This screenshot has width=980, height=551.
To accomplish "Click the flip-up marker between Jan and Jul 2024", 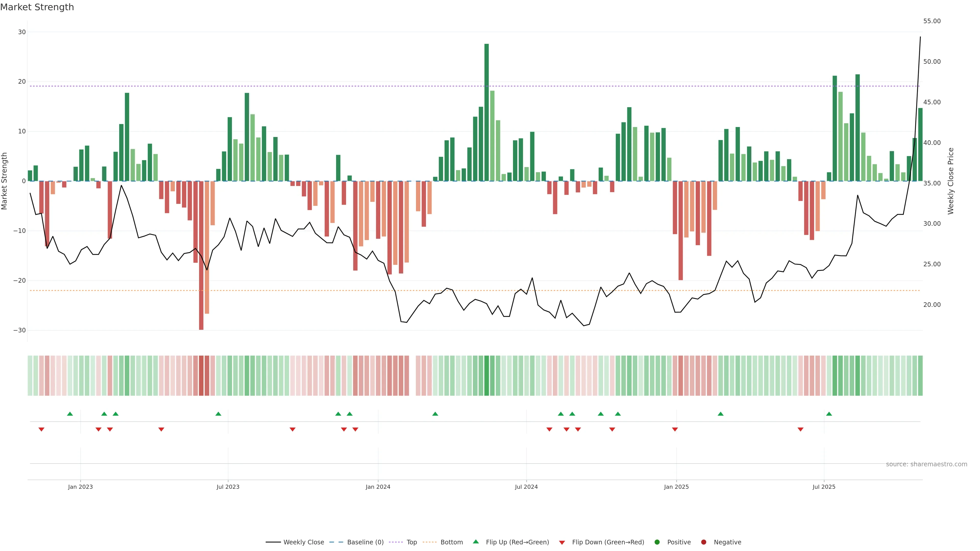I will tap(435, 414).
